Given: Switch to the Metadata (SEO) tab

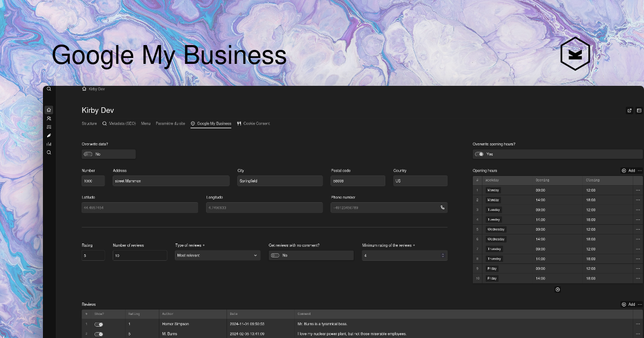Looking at the screenshot, I should pos(120,123).
